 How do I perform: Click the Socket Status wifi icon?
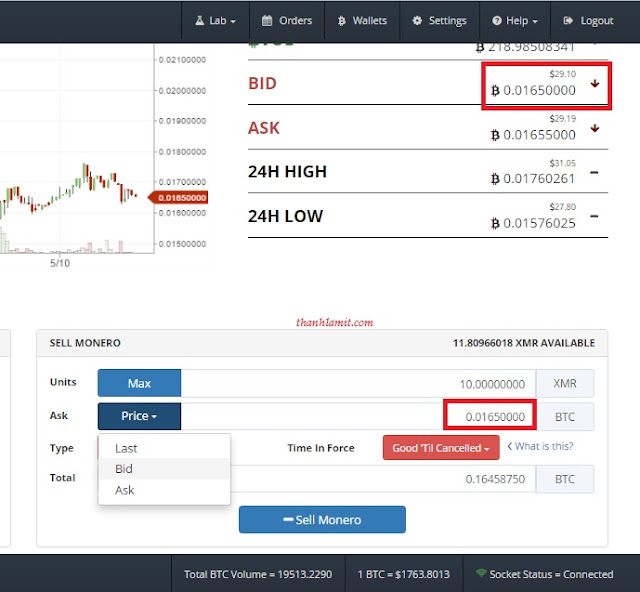coord(481,573)
